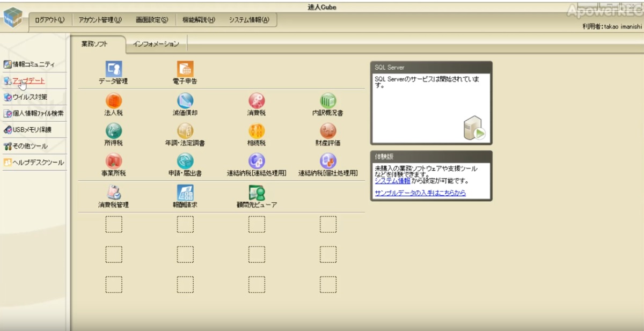Viewport: 644px width, 331px height.
Task: Launch 連結納税[個社処理用] module
Action: (x=328, y=165)
